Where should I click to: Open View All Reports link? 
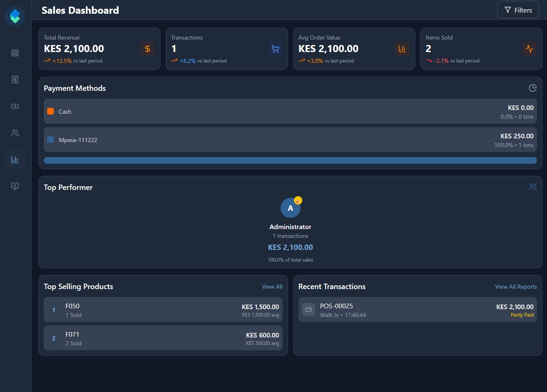click(516, 287)
